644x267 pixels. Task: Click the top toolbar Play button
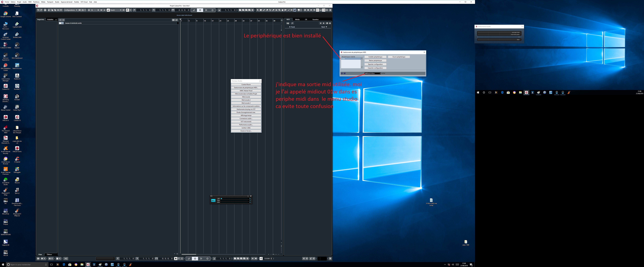click(206, 10)
